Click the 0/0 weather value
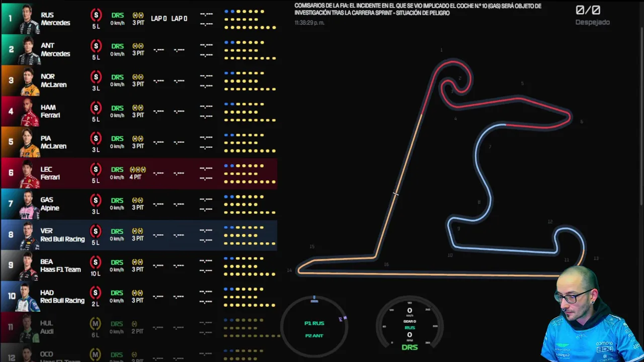 click(588, 10)
